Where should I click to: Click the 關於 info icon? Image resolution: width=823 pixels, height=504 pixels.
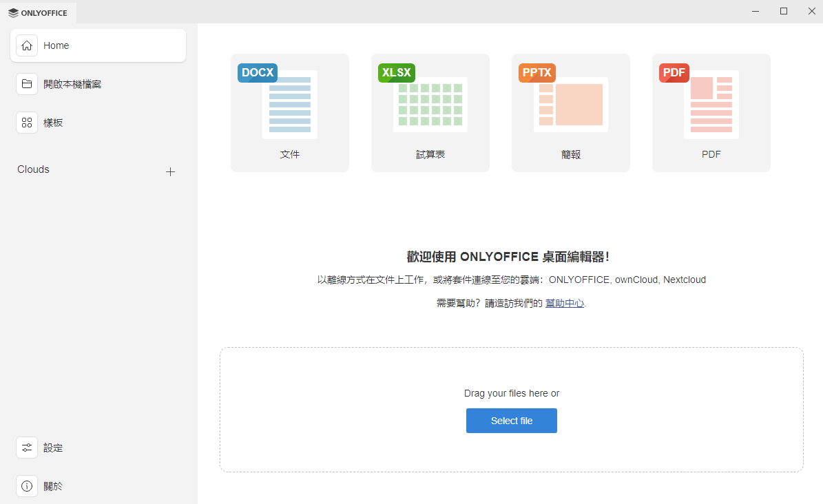pos(27,486)
